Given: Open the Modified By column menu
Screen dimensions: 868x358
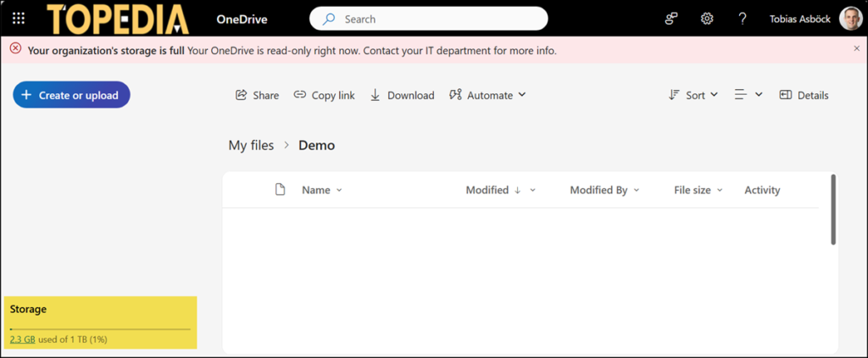Looking at the screenshot, I should click(604, 190).
